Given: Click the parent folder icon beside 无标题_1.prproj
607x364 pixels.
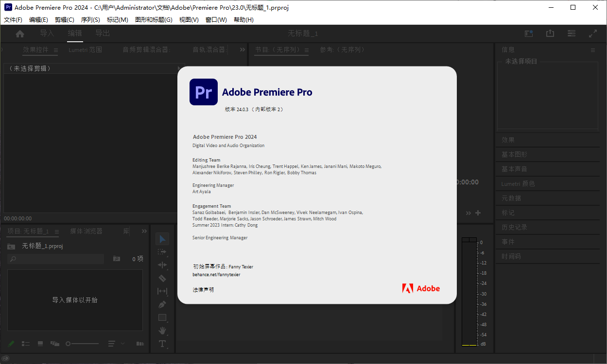Looking at the screenshot, I should (x=11, y=246).
